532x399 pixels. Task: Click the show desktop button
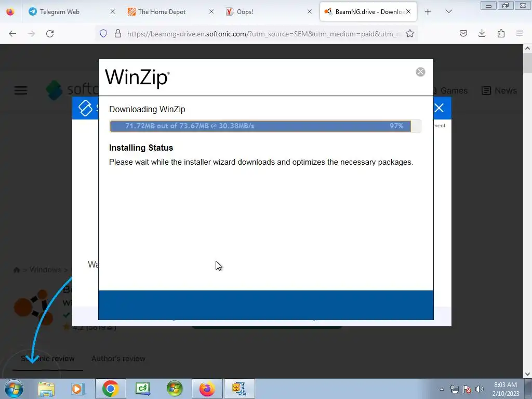(528, 389)
